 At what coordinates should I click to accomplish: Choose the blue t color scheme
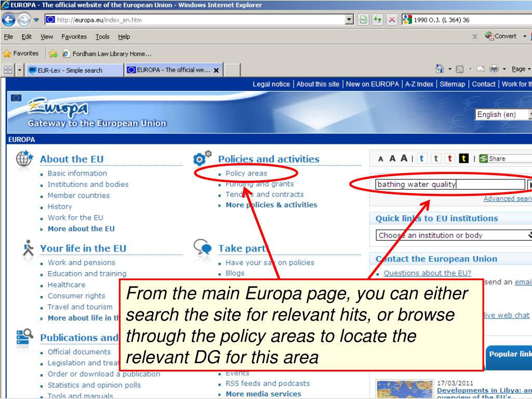[x=422, y=158]
